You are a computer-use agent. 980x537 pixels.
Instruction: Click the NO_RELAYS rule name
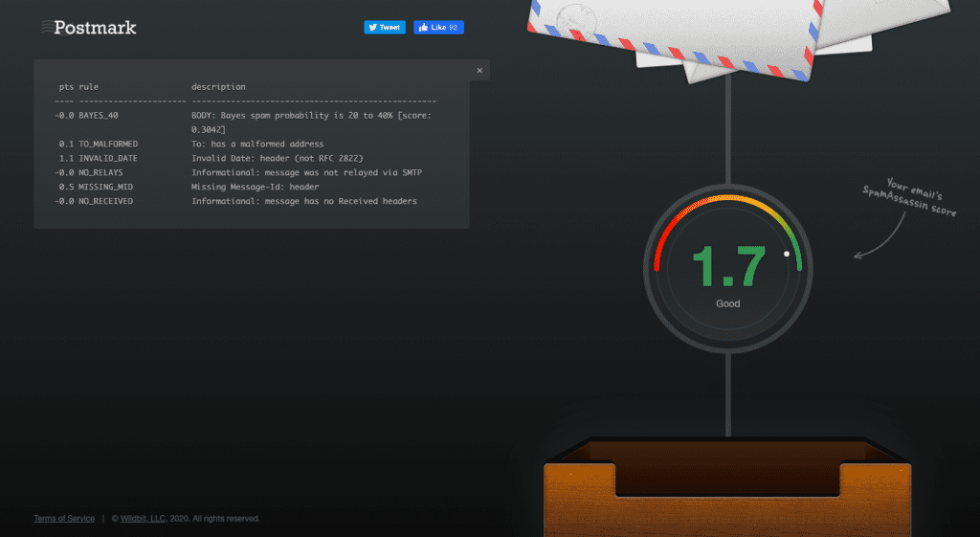(100, 173)
